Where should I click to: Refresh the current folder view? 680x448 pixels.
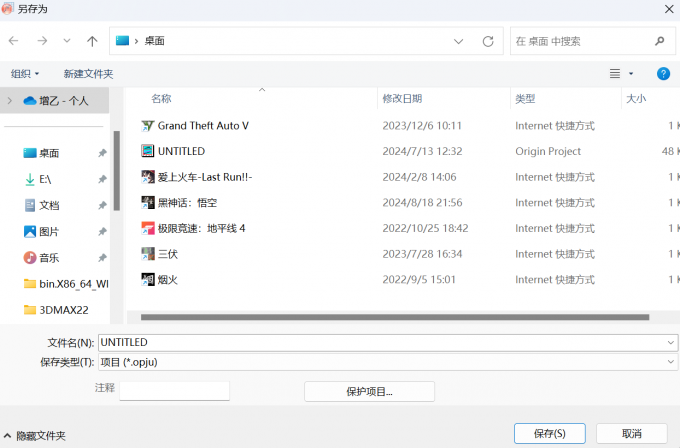[488, 41]
